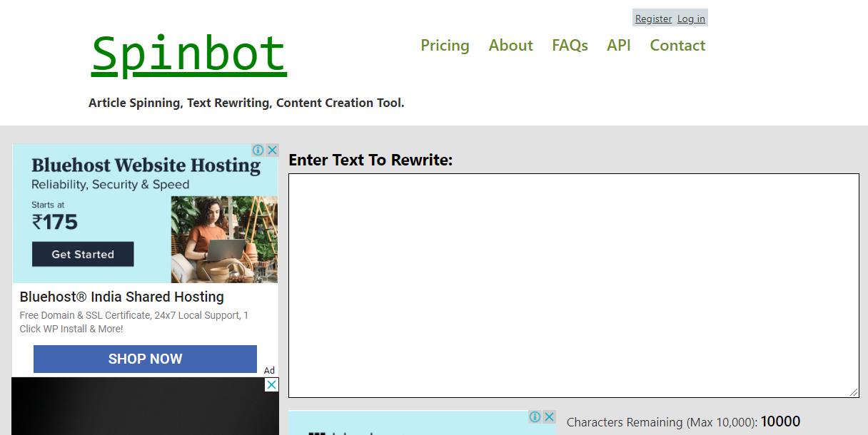
Task: Click the SHOP NOW button
Action: pos(145,359)
